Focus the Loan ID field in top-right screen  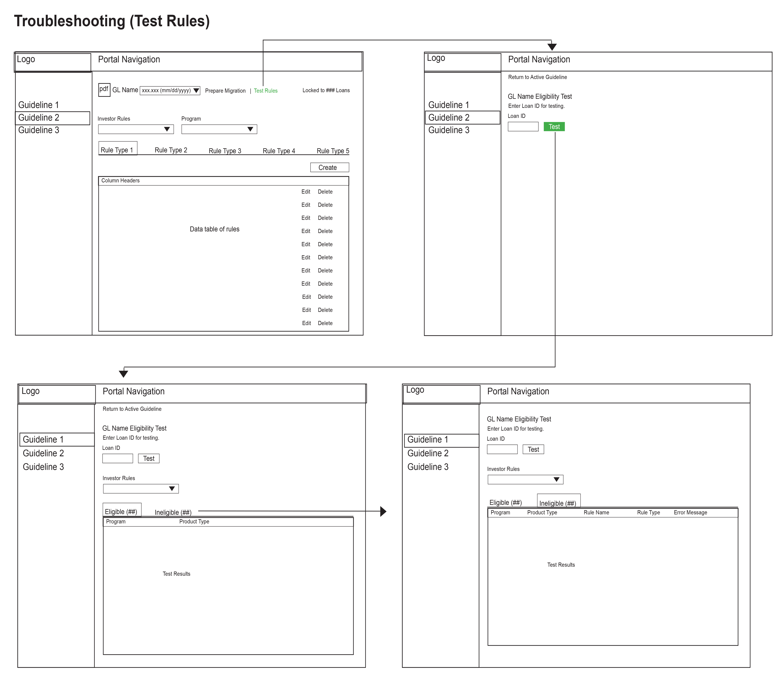tap(523, 127)
